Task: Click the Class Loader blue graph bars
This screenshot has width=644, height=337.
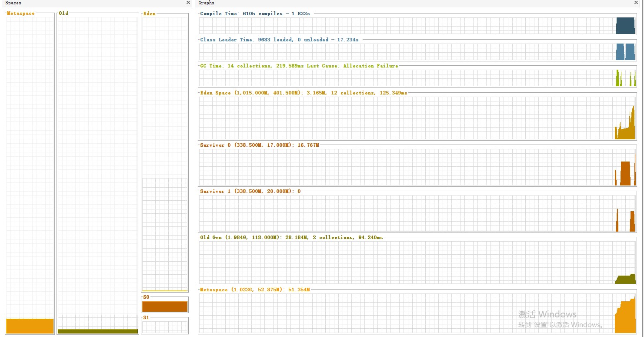Action: tap(625, 52)
